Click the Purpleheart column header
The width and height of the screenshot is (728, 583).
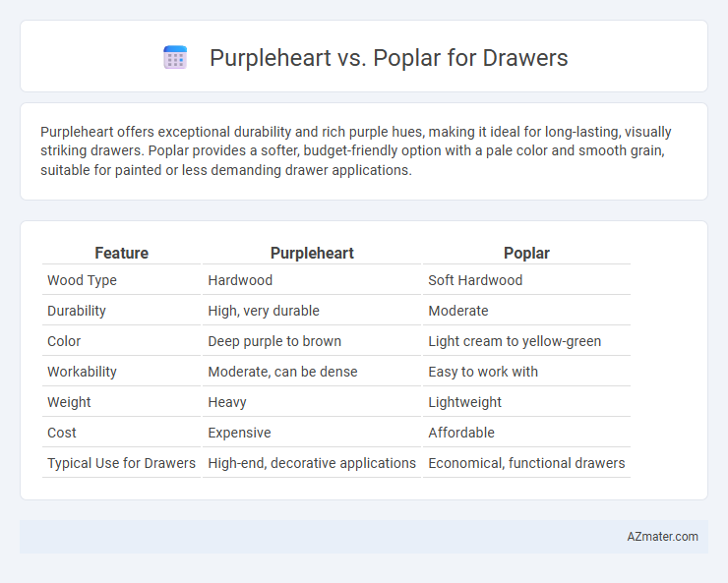click(312, 253)
